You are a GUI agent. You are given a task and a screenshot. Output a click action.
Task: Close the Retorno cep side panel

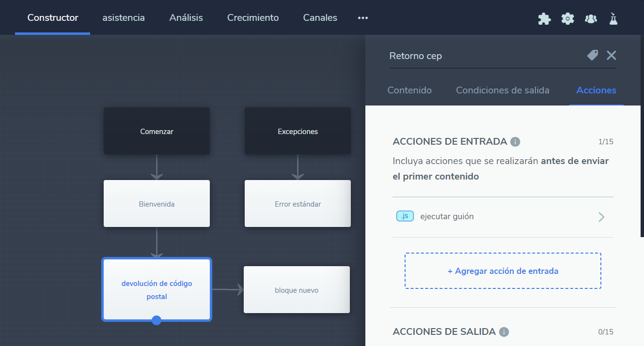click(612, 55)
